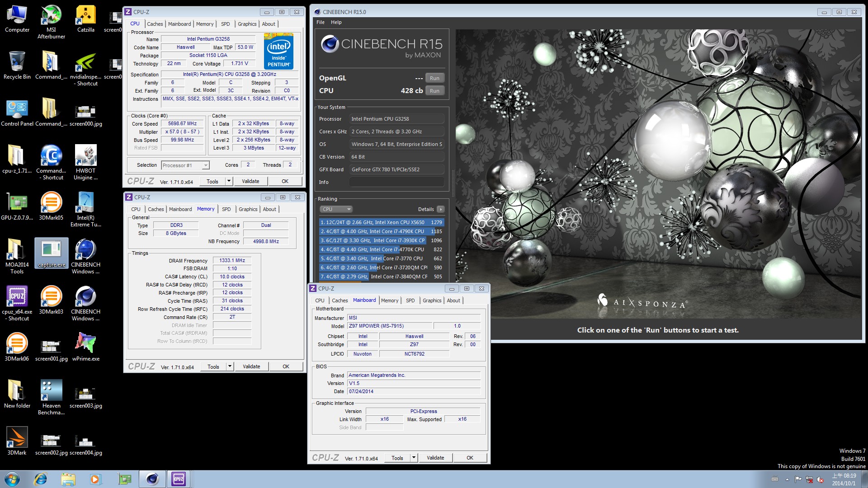
Task: Open screen002.jpg desktop file
Action: (x=51, y=445)
